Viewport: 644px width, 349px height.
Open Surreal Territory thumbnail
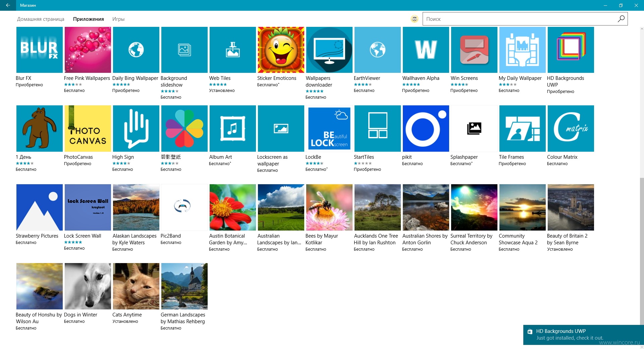click(474, 207)
